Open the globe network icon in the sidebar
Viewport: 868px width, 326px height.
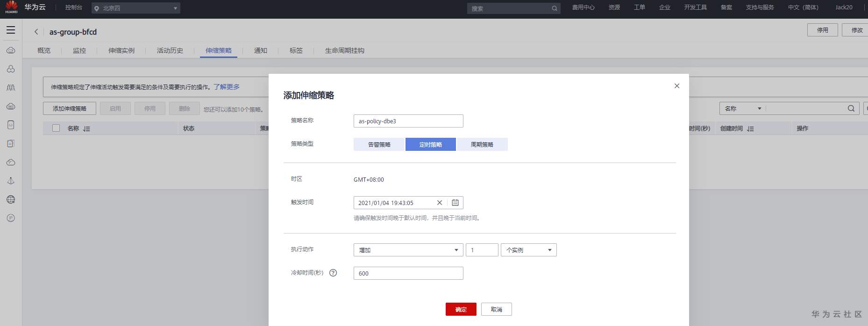tap(11, 199)
